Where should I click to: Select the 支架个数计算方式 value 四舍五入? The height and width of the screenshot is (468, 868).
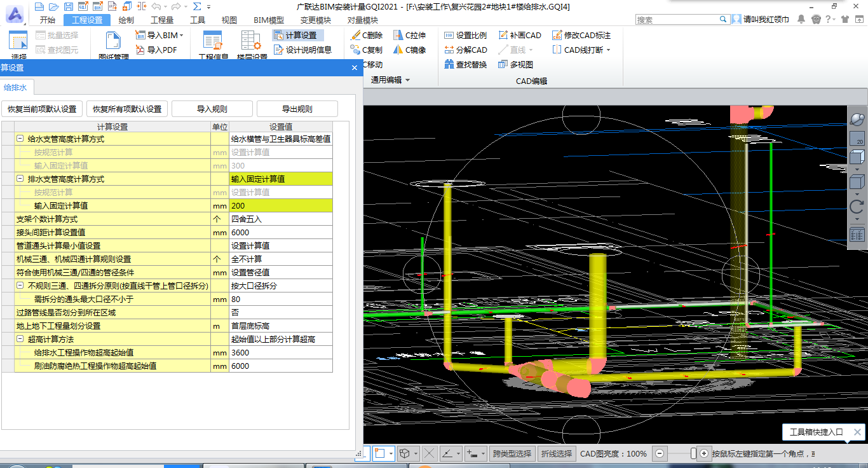pos(281,219)
